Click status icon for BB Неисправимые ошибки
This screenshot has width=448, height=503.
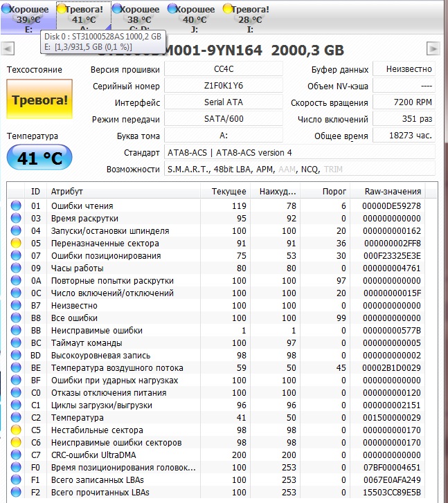click(16, 331)
